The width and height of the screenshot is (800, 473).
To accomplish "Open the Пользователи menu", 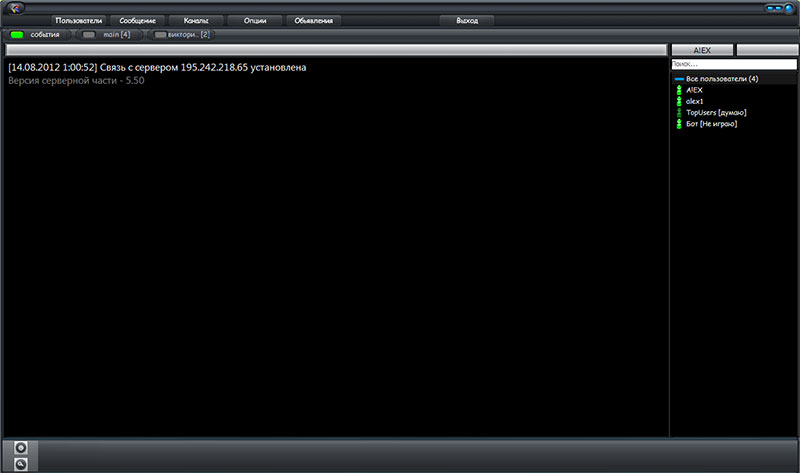I will [x=79, y=20].
